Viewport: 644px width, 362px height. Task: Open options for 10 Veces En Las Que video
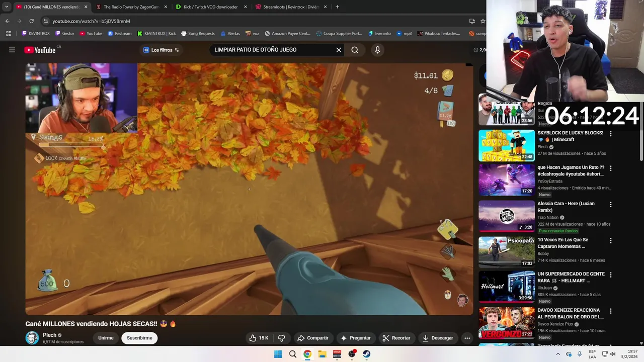[x=611, y=241]
